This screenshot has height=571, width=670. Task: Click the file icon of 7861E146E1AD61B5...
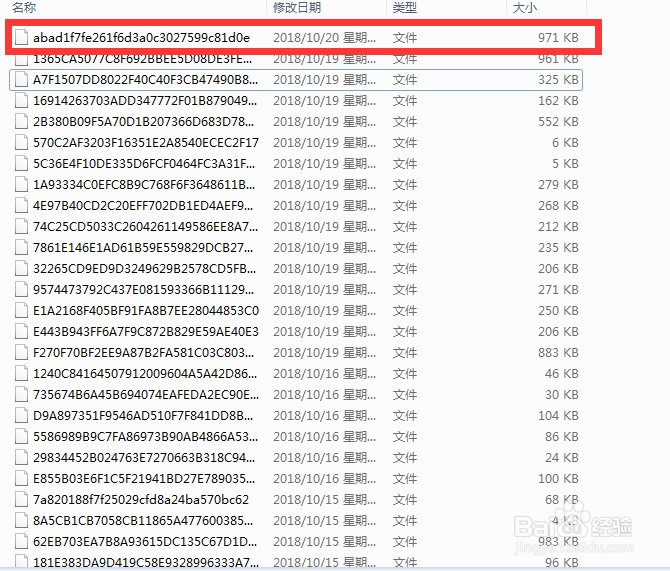[21, 247]
